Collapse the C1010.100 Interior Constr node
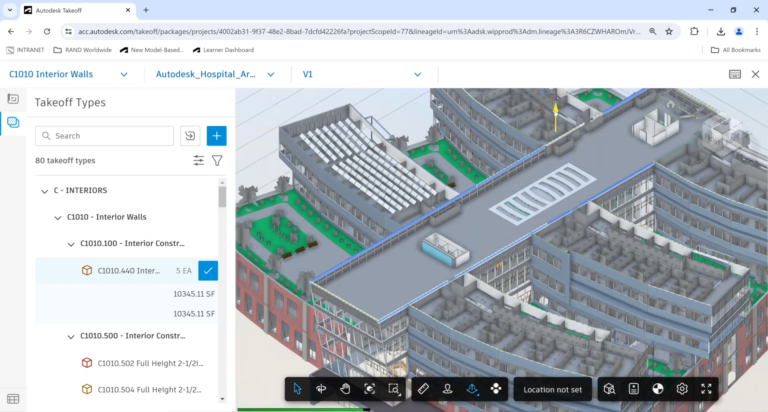The width and height of the screenshot is (768, 412). coord(71,244)
